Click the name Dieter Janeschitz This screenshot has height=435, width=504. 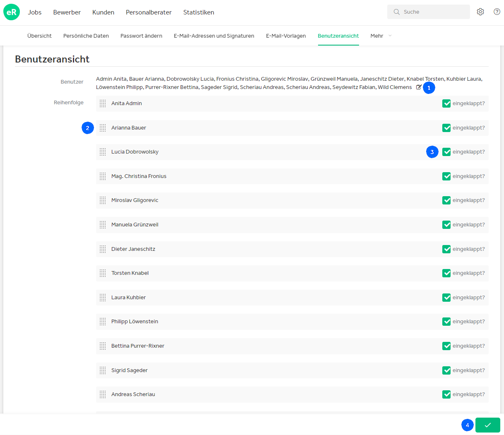[x=133, y=249]
